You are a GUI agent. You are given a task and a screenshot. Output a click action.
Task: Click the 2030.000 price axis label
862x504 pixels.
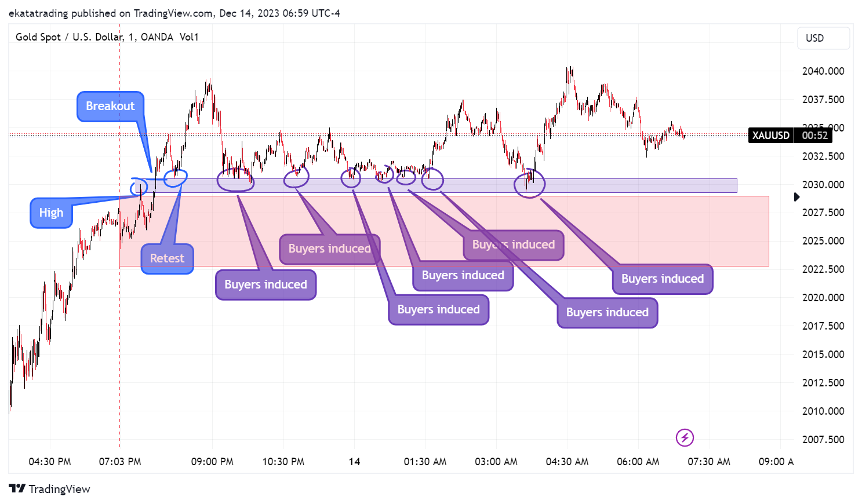(823, 185)
